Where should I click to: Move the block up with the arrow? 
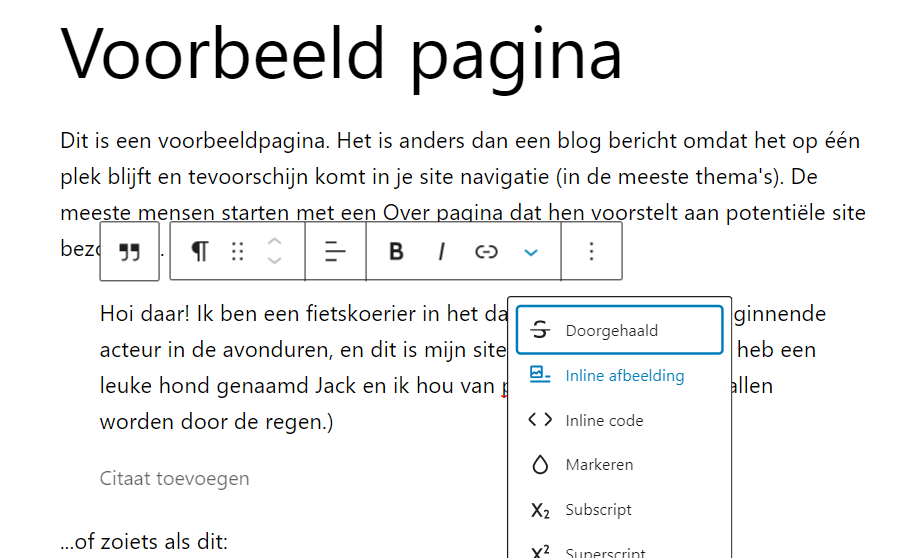coord(274,241)
